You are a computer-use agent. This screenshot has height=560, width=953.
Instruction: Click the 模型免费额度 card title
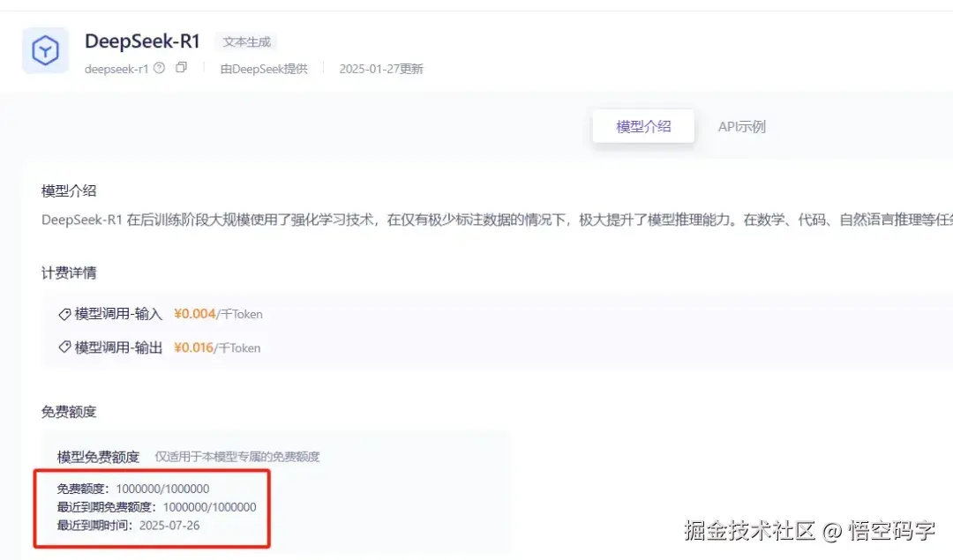click(x=99, y=457)
